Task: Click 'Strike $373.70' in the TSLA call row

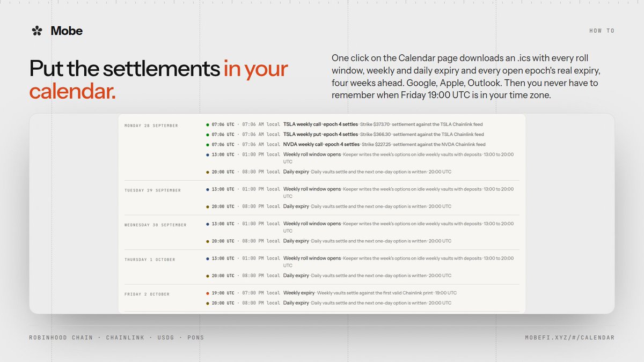Action: pyautogui.click(x=375, y=124)
